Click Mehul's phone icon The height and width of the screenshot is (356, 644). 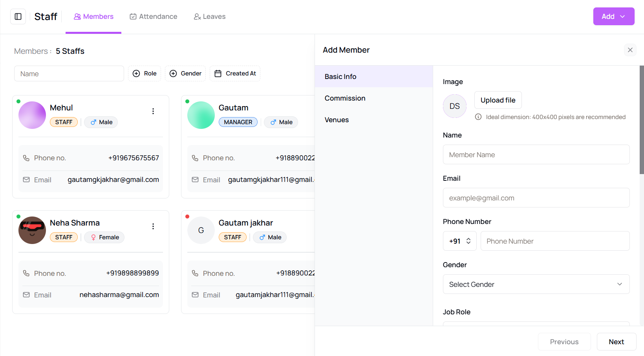(26, 158)
